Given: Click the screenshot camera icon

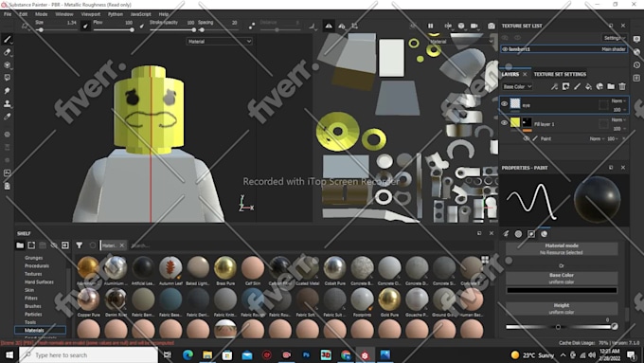Looking at the screenshot, I should [x=492, y=26].
